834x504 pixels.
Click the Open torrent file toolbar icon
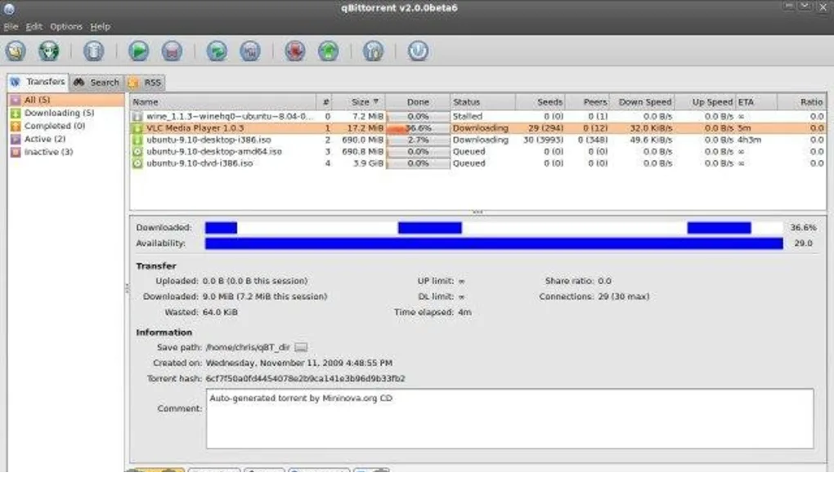coord(16,51)
